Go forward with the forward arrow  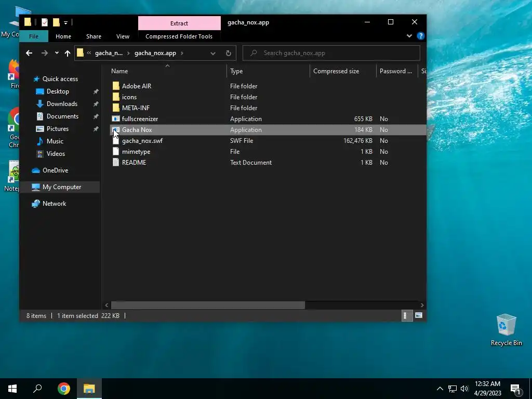[45, 53]
